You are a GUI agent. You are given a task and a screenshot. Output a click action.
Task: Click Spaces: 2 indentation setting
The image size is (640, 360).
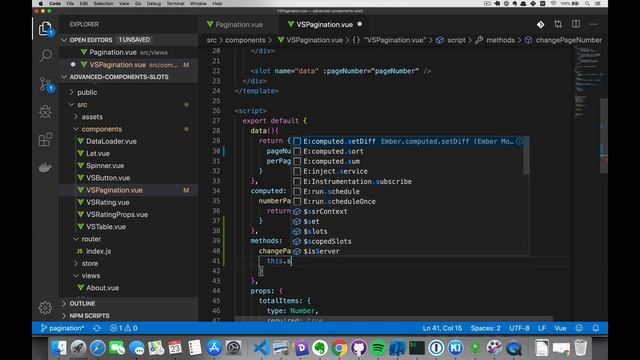[x=485, y=328]
